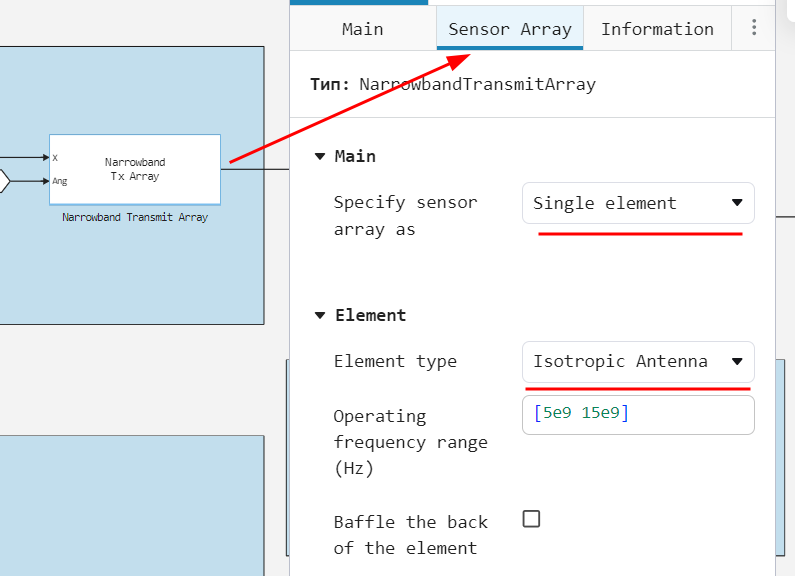Click the Baffle the back label text
795x576 pixels.
pos(410,534)
